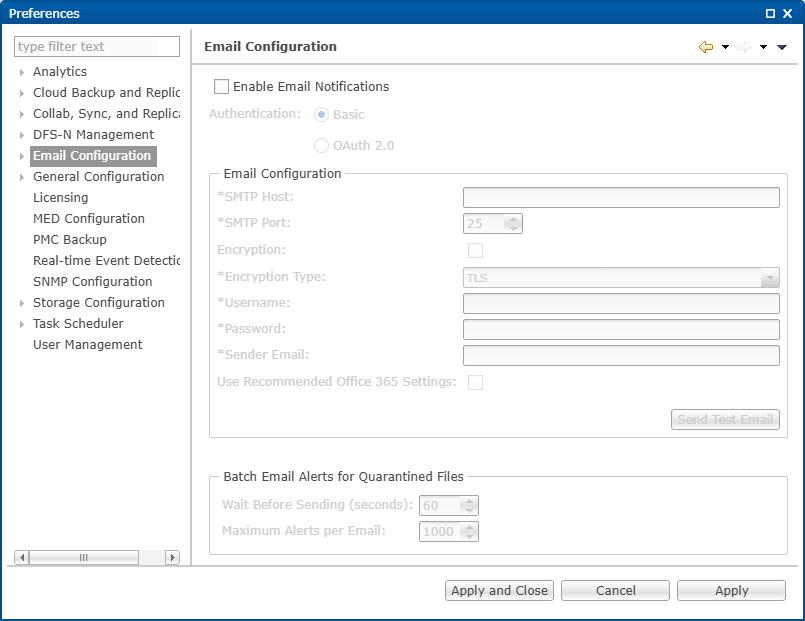Expand Task Scheduler tree node
Viewport: 805px width, 621px height.
coord(22,324)
